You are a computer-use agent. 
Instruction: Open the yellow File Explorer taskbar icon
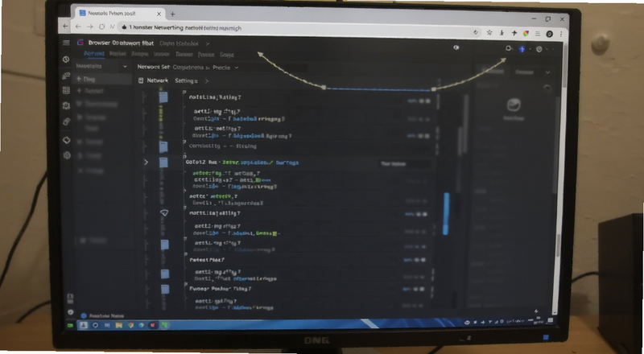(x=118, y=325)
